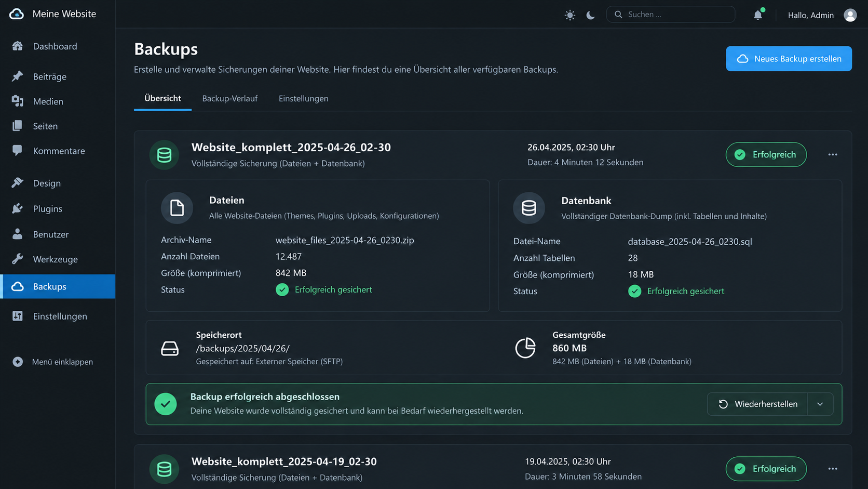The height and width of the screenshot is (489, 868).
Task: Click title Website_komplett_2025-04-19_02-30
Action: click(x=284, y=461)
